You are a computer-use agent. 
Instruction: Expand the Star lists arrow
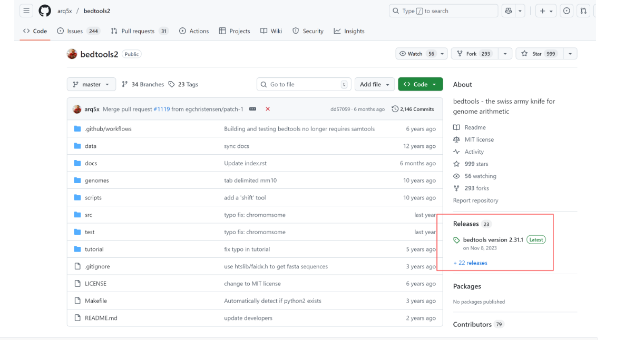(570, 54)
